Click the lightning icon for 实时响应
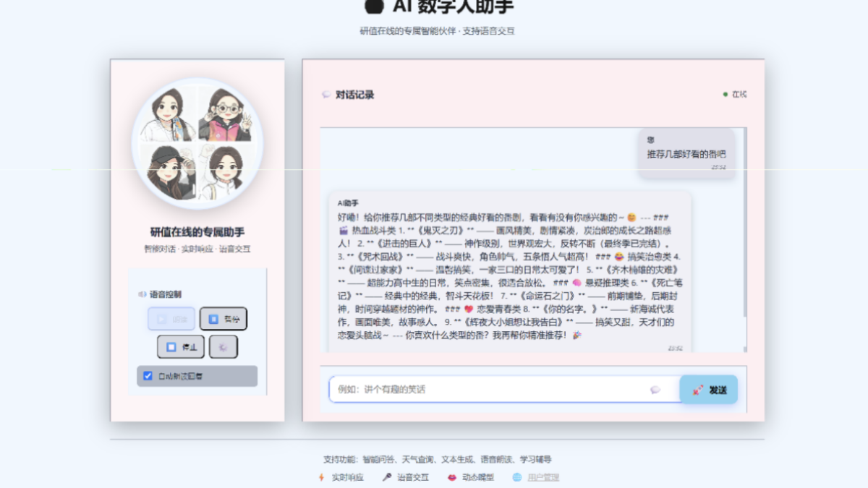The height and width of the screenshot is (488, 868). (x=322, y=477)
